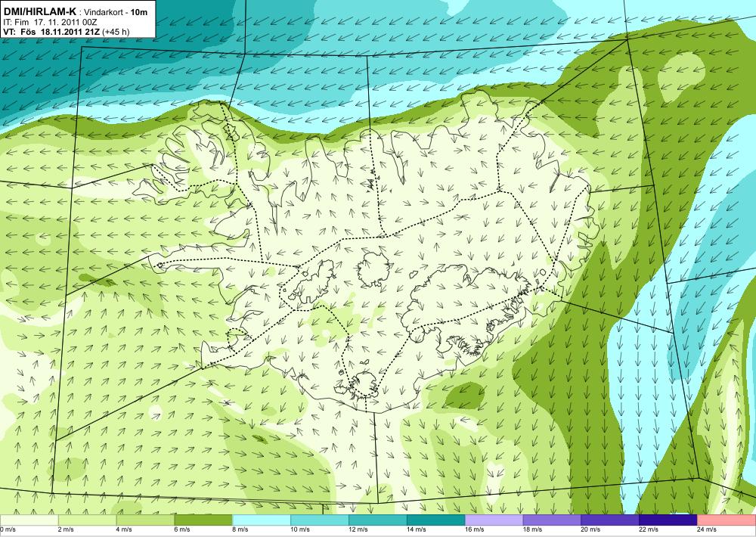Click the '22 m/s' legend label

(x=649, y=529)
